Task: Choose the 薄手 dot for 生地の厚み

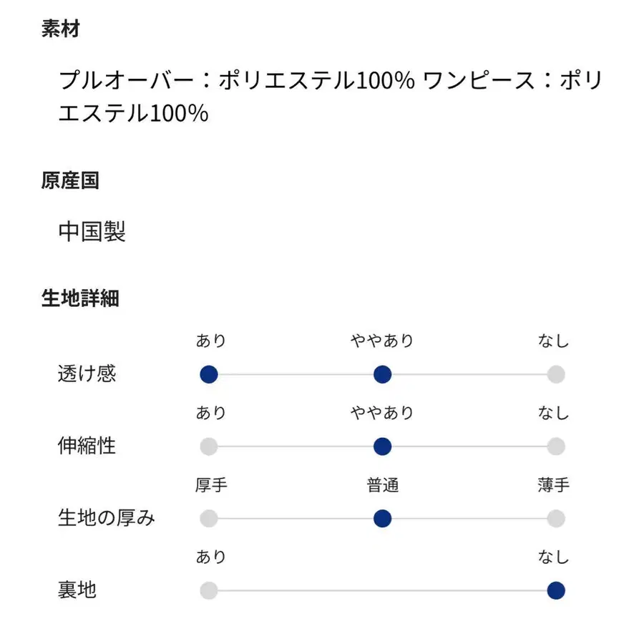Action: [556, 518]
